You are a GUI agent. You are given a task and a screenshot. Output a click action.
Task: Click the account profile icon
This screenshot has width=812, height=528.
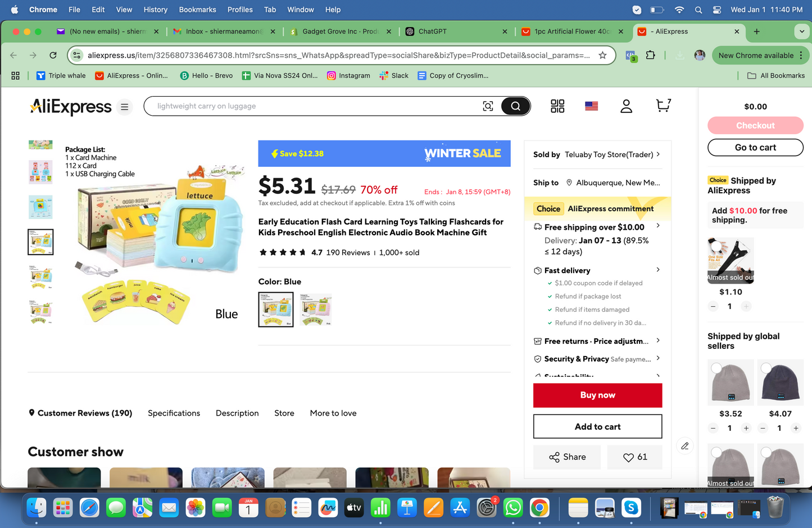626,106
